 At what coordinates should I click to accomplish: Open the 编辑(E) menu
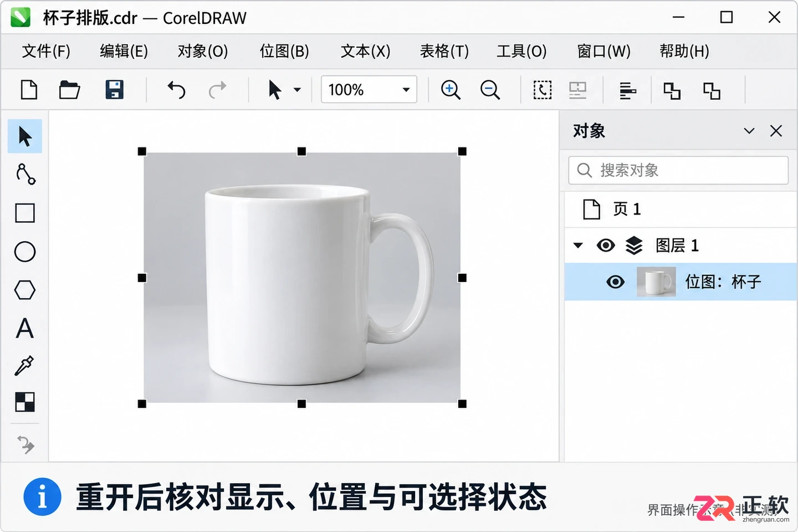click(x=124, y=51)
